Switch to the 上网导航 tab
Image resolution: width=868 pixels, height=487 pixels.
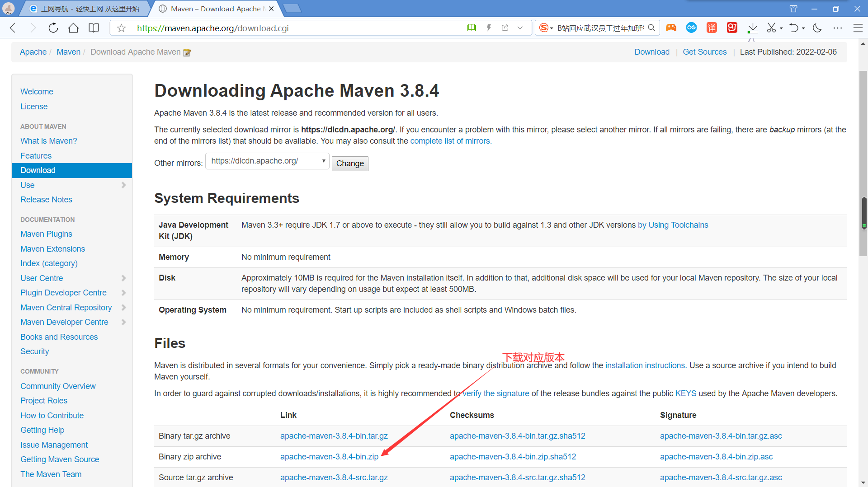86,9
